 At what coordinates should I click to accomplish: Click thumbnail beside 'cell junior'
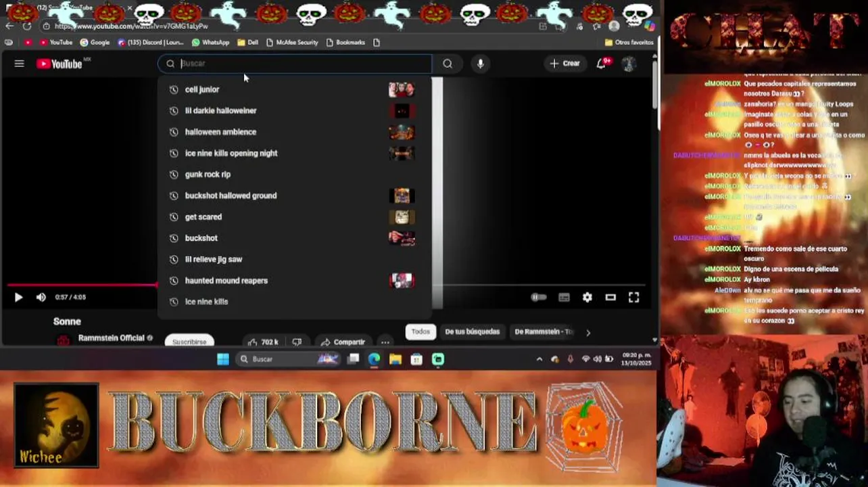[x=402, y=89]
